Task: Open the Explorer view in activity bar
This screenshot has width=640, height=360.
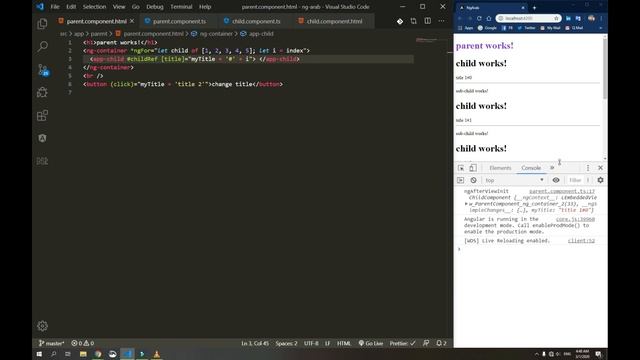Action: click(x=42, y=24)
